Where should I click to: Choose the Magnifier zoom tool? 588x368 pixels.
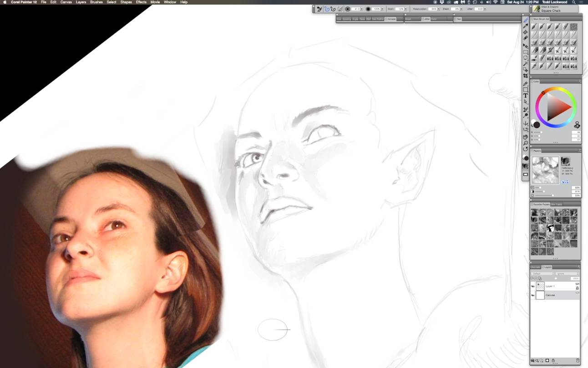click(x=526, y=143)
